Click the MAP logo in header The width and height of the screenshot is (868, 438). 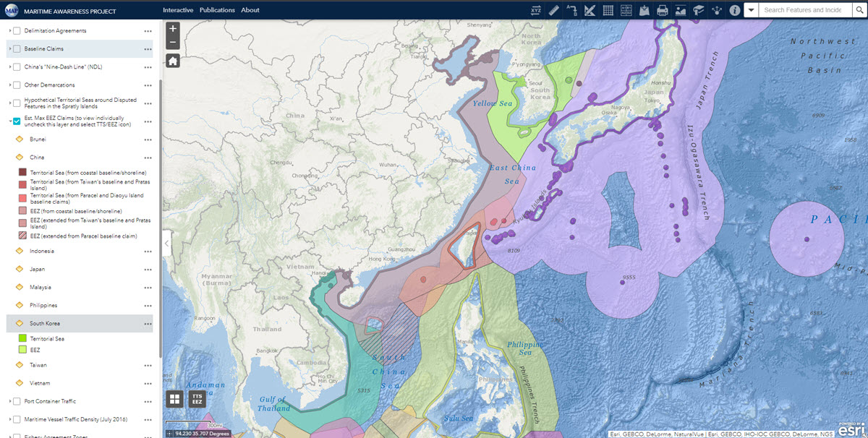[x=12, y=10]
